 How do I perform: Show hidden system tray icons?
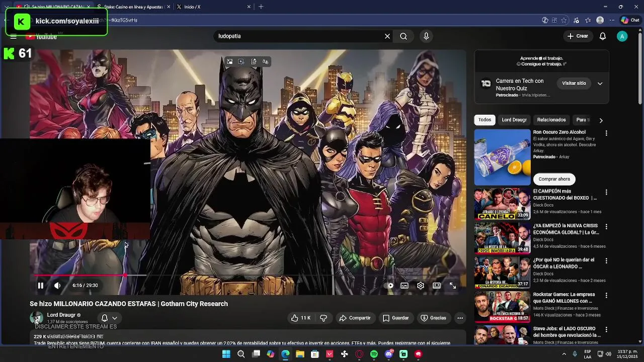coord(563,354)
